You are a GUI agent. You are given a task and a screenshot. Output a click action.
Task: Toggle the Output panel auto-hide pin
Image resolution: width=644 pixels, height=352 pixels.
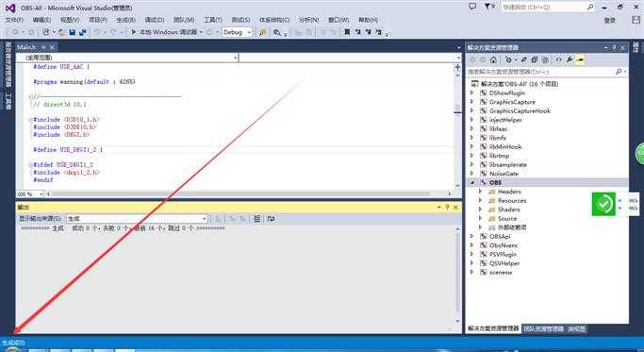point(447,208)
